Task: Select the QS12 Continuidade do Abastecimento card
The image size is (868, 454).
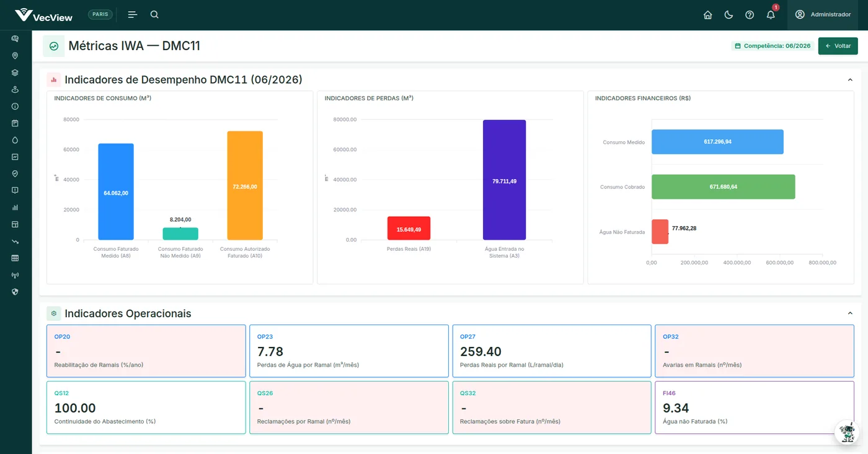Action: (x=146, y=408)
